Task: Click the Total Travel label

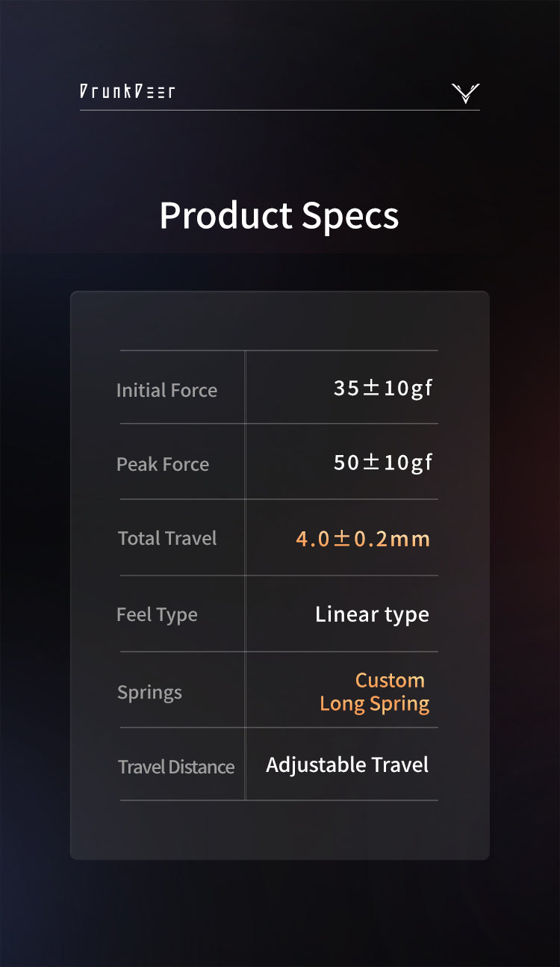Action: (x=167, y=538)
